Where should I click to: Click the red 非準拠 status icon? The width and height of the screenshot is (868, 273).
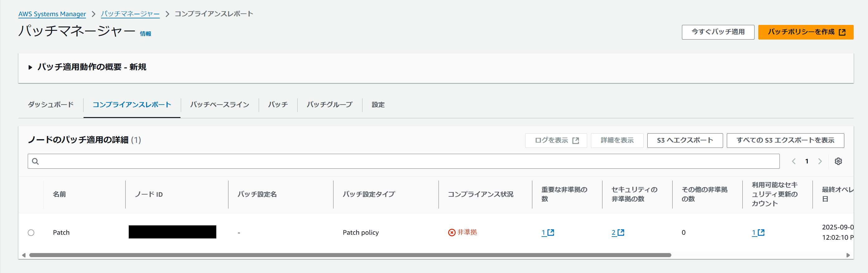coord(452,232)
